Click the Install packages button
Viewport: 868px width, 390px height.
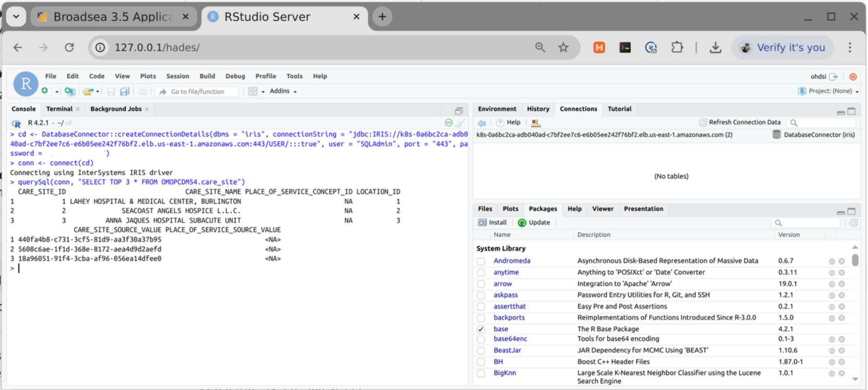(x=493, y=223)
